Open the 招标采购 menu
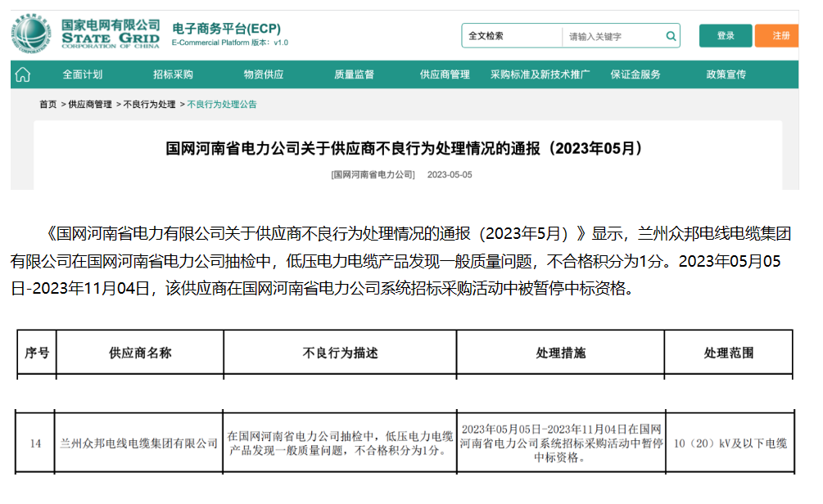Image resolution: width=823 pixels, height=504 pixels. tap(173, 74)
